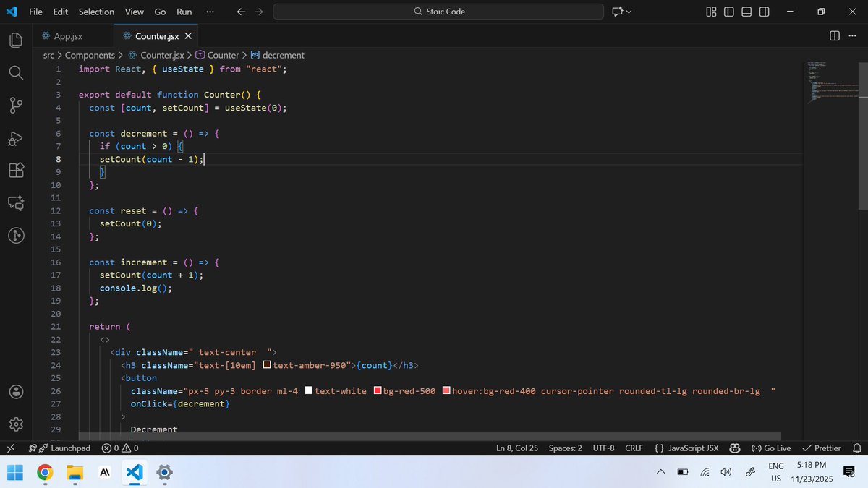868x488 pixels.
Task: Toggle the Primary Side Bar
Action: [728, 12]
